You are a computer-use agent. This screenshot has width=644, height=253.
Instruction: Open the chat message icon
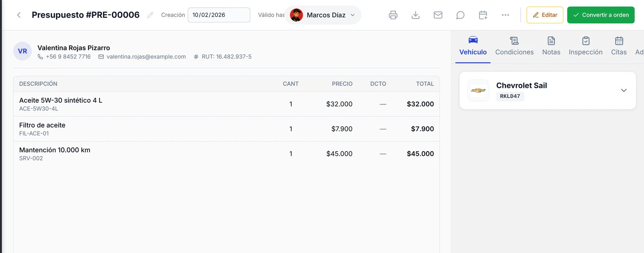pos(460,15)
